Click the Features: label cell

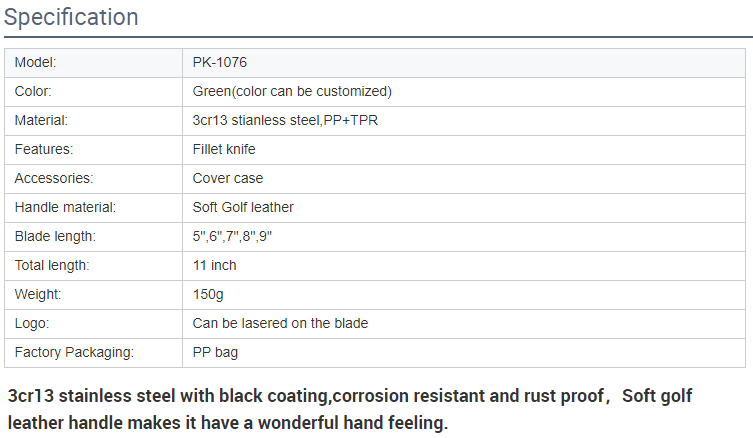(94, 150)
